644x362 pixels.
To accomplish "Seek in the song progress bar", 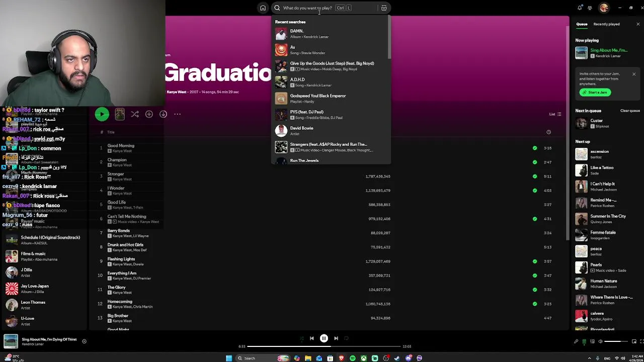I will [324, 346].
